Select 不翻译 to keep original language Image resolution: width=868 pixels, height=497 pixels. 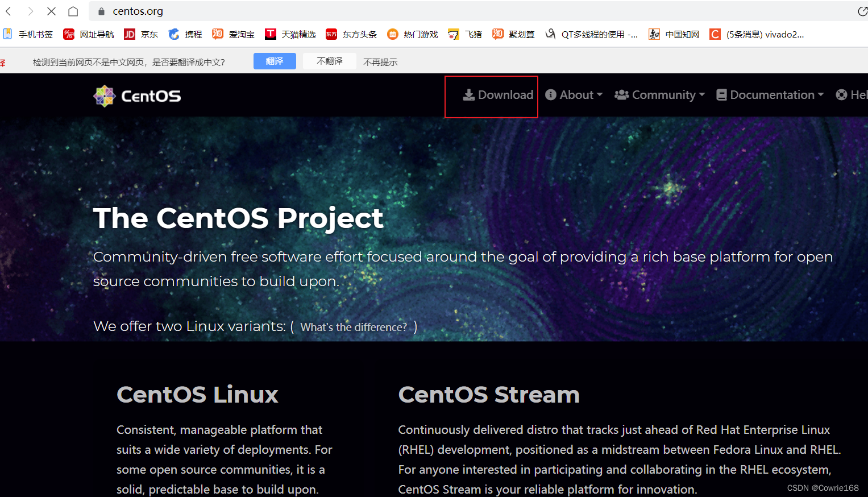329,61
